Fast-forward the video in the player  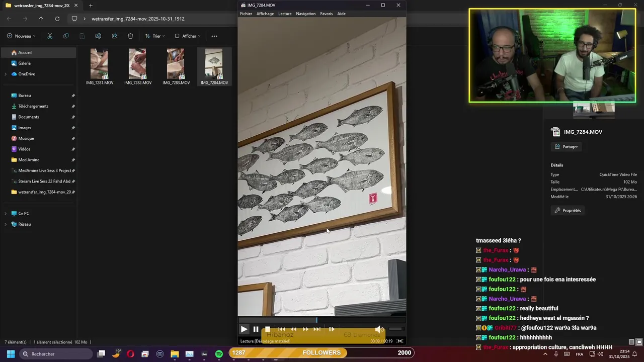coord(305,329)
